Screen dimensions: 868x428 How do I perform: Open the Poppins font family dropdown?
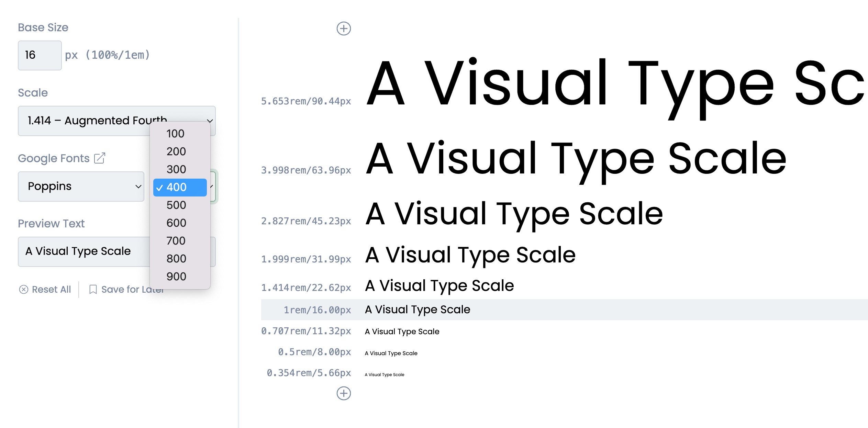[81, 187]
